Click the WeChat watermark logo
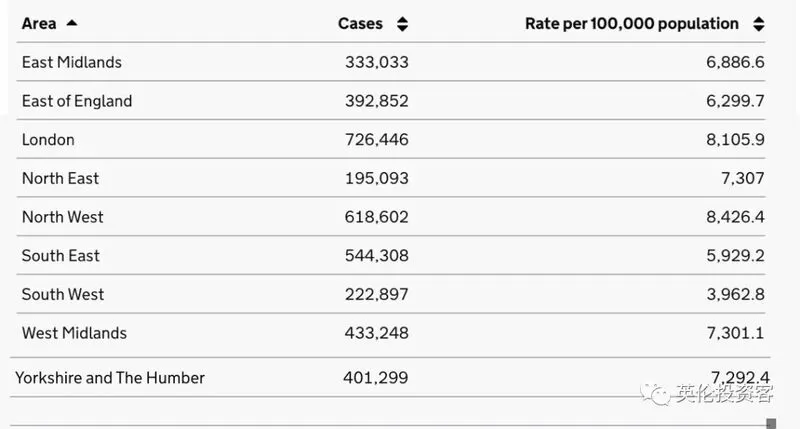Screen dimensions: 800x429 (655, 394)
